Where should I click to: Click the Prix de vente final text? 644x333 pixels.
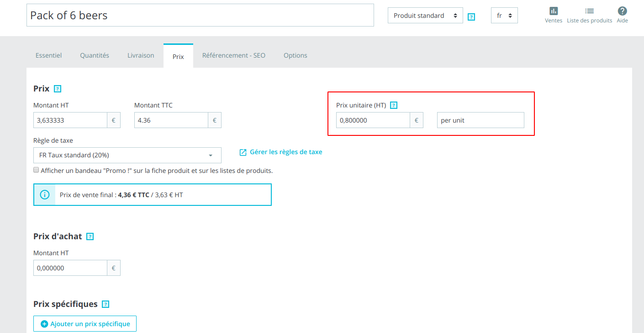click(x=121, y=195)
